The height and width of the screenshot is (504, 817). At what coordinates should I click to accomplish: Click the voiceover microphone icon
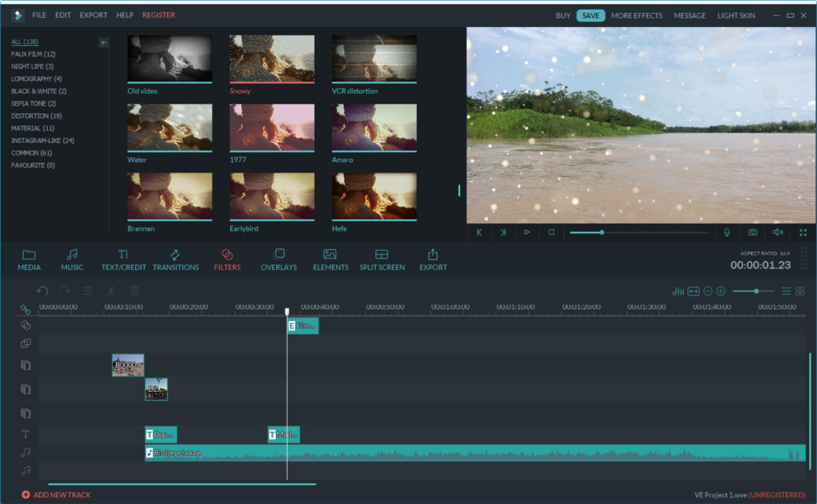727,232
